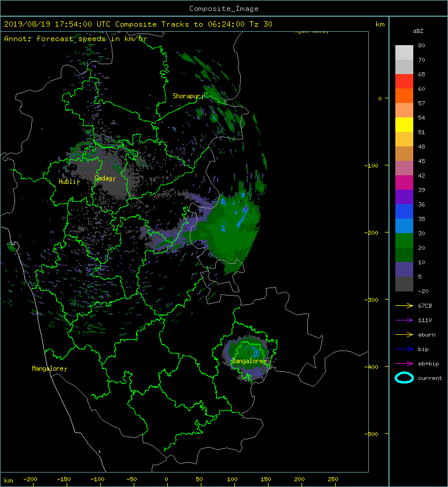Click the yellow 67CB arrow legend icon
448x487 pixels.
click(x=404, y=306)
